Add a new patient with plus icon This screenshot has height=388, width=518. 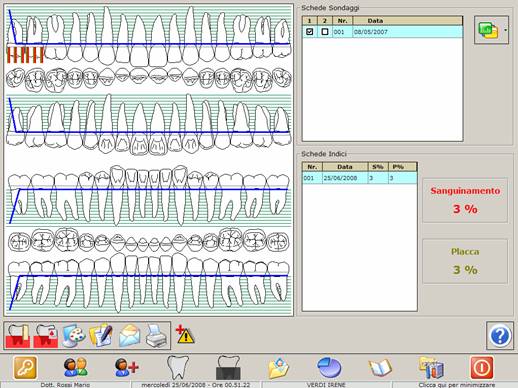tap(127, 367)
